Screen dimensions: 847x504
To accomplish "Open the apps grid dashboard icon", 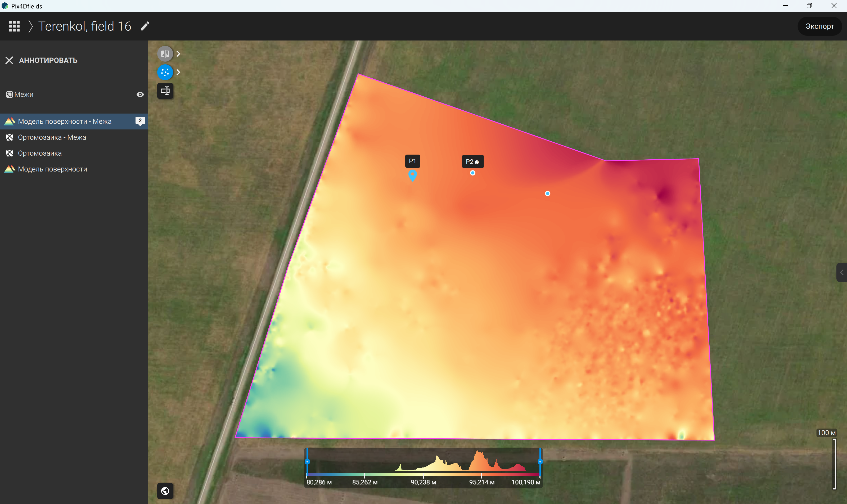I will 14,26.
